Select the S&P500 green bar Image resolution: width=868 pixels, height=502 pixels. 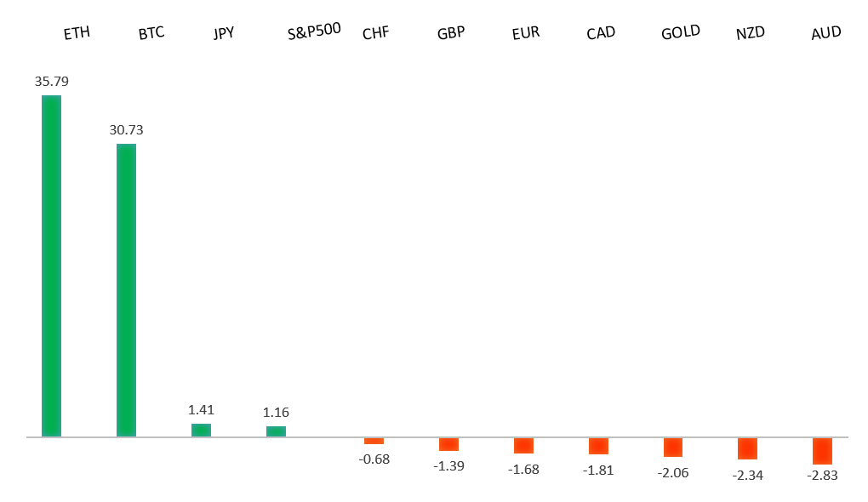[x=276, y=431]
